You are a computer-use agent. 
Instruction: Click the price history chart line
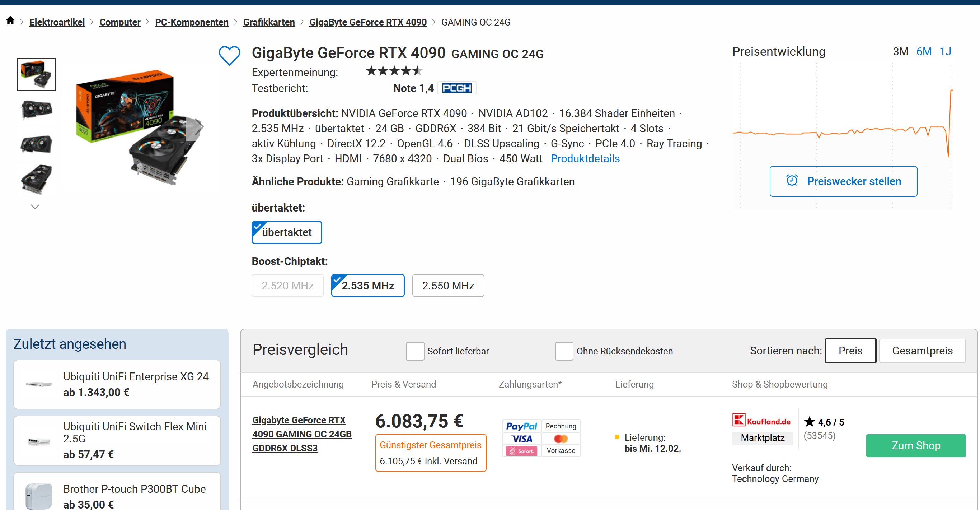pyautogui.click(x=843, y=132)
